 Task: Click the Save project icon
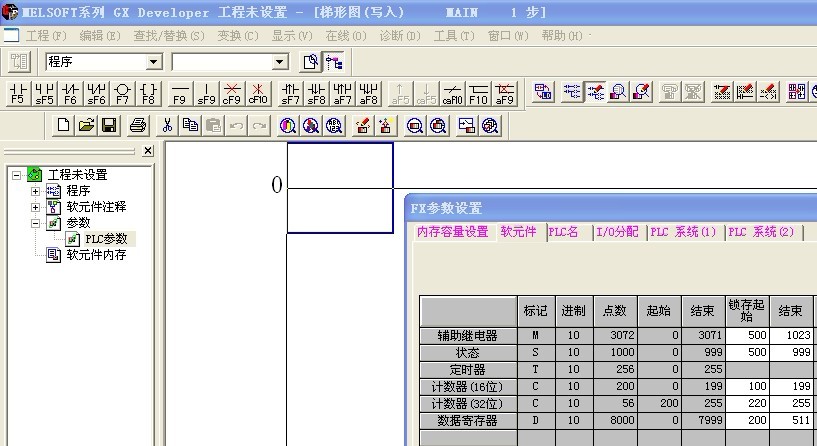[x=109, y=125]
